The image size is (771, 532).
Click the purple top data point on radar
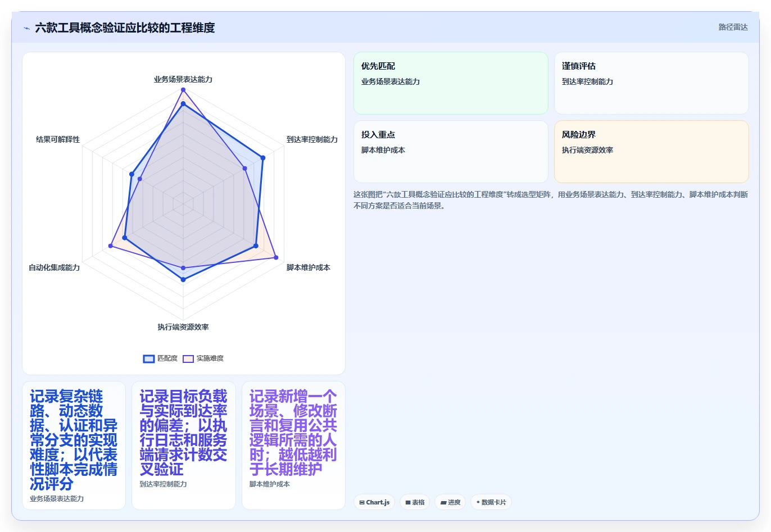pos(183,90)
